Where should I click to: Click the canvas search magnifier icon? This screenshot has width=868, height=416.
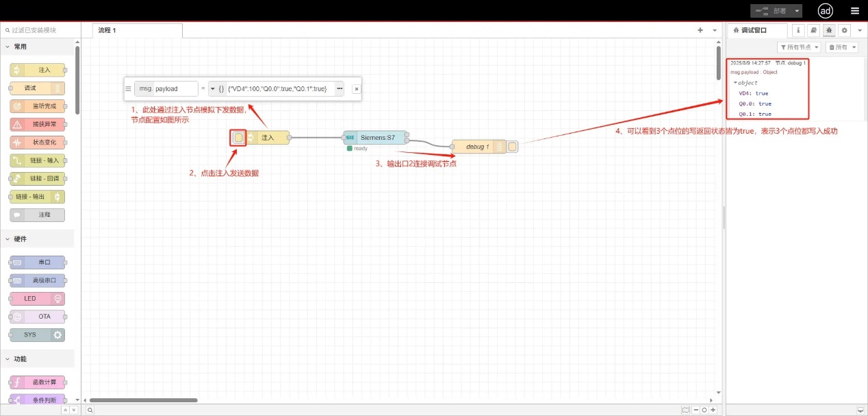(90, 410)
